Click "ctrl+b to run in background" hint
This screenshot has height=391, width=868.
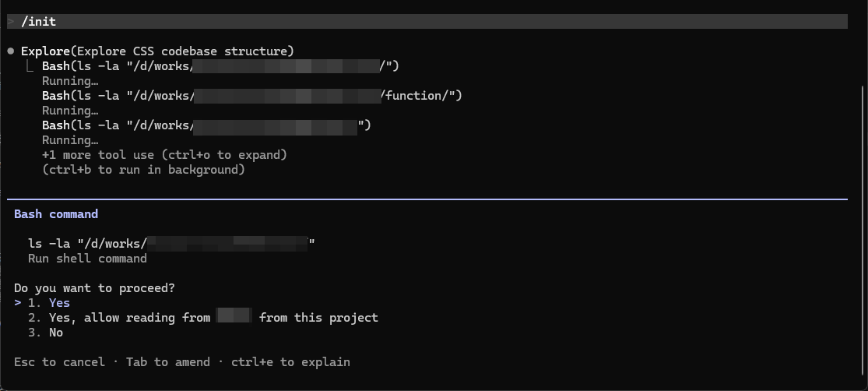point(143,170)
